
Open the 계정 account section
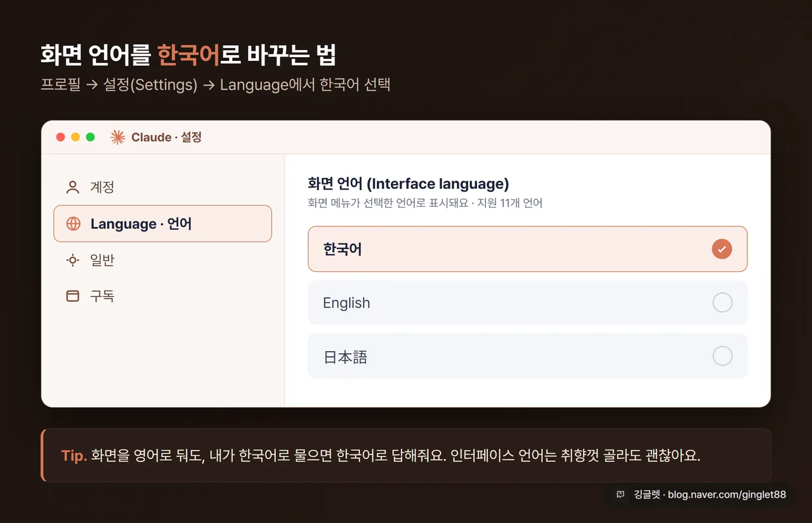click(162, 187)
